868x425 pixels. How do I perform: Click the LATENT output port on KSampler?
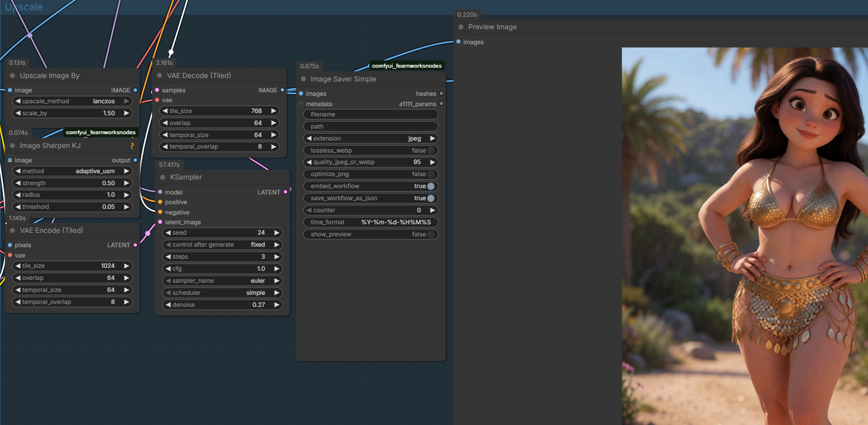286,192
